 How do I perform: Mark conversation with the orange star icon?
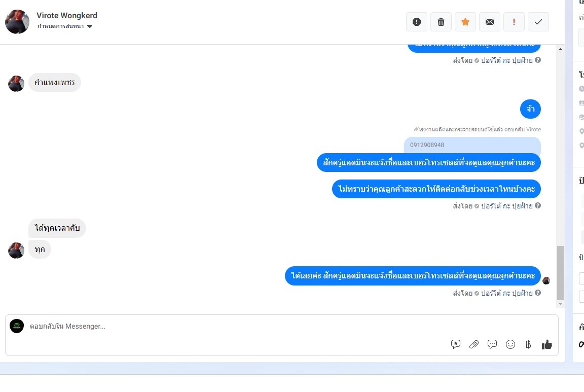465,22
